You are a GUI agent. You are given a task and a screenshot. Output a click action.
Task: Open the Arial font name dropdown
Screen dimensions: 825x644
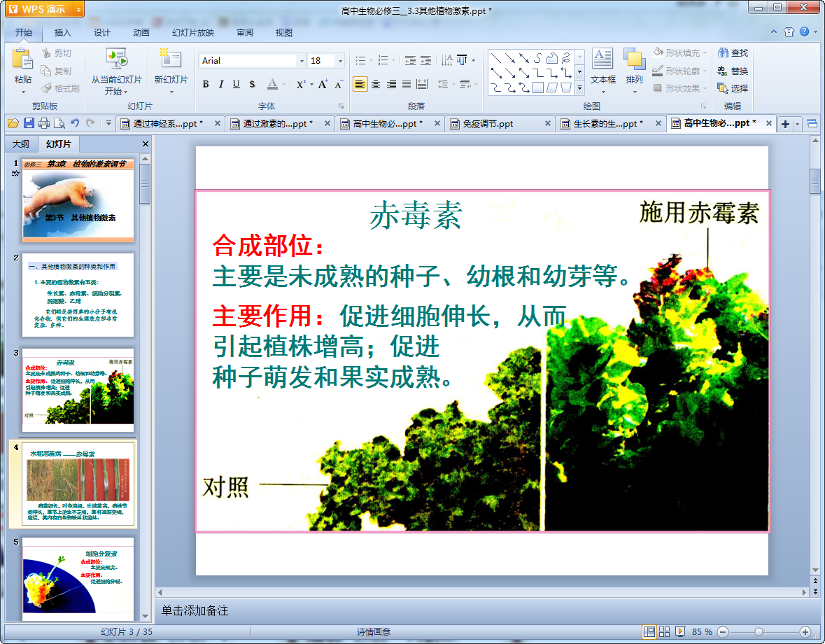tap(302, 60)
